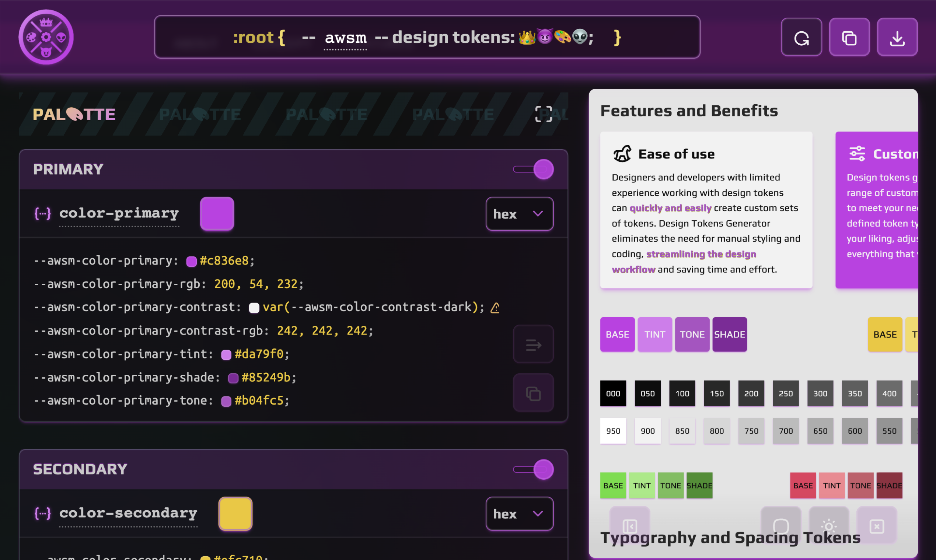The image size is (936, 560).
Task: Click the copy button in primary code block
Action: coord(533,393)
